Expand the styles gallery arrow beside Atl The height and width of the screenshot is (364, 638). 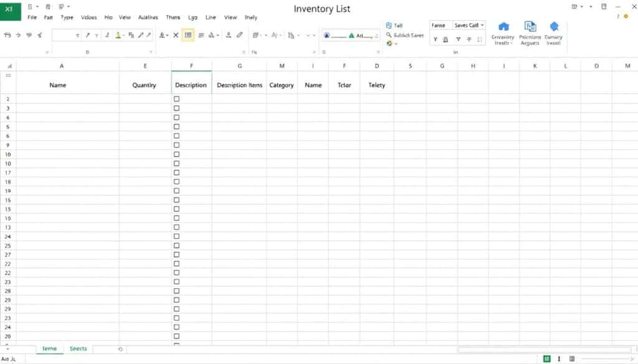tap(376, 36)
